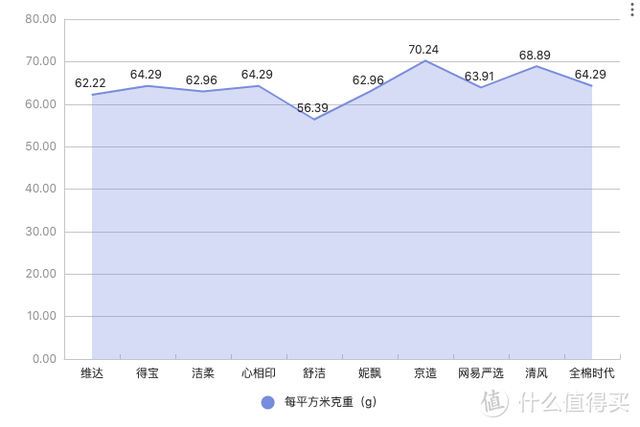Click the 什么值得买 watermark text

[574, 402]
